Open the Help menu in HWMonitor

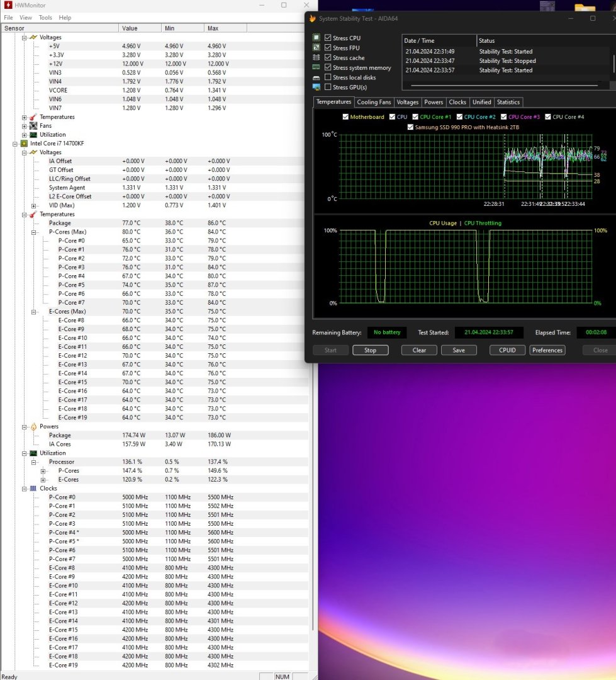pyautogui.click(x=65, y=18)
